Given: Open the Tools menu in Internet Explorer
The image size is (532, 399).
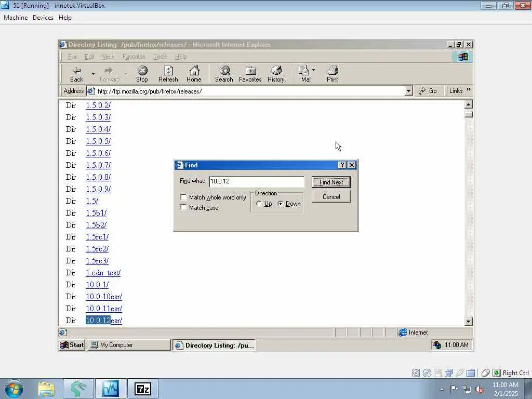Looking at the screenshot, I should pos(160,57).
